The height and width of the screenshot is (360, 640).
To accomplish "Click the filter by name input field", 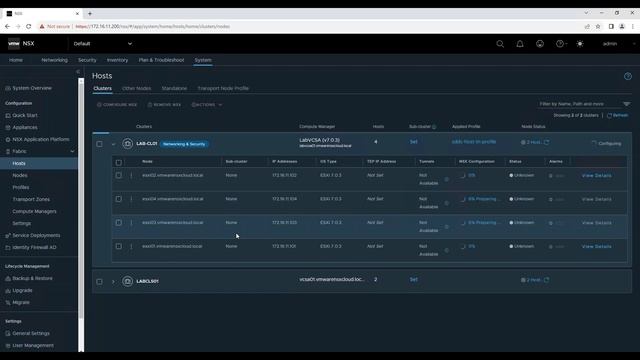I will (x=579, y=104).
